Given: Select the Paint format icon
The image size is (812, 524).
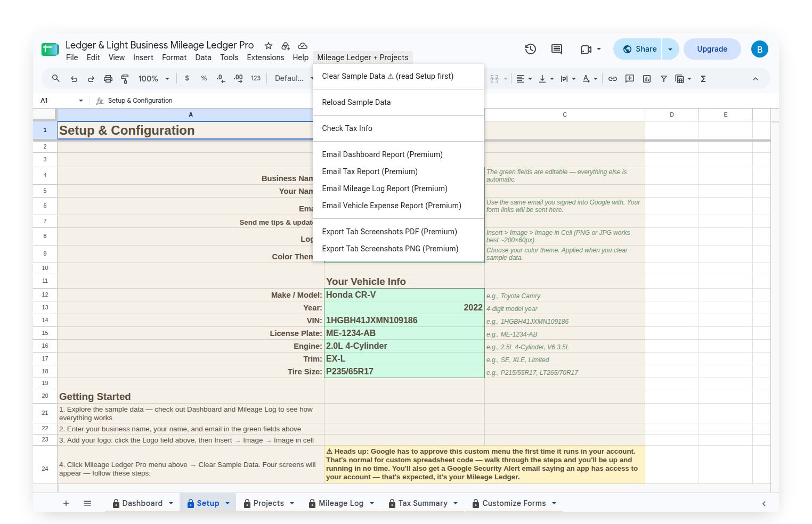Looking at the screenshot, I should [125, 79].
